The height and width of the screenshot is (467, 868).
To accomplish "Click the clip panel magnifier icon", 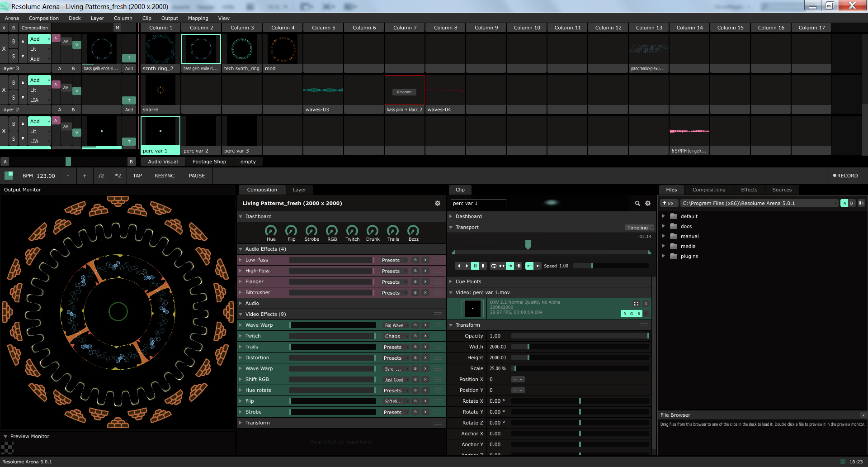I will point(637,204).
